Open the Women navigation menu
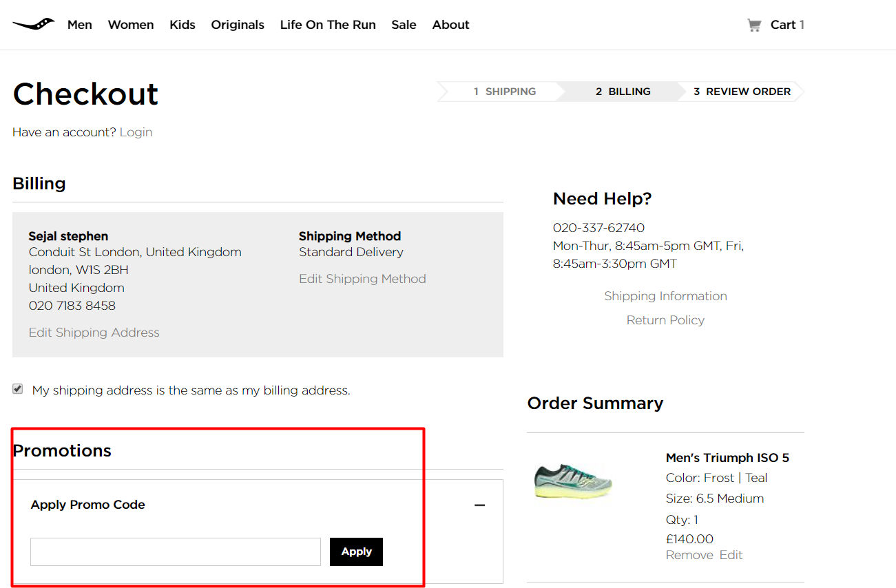 (x=131, y=25)
